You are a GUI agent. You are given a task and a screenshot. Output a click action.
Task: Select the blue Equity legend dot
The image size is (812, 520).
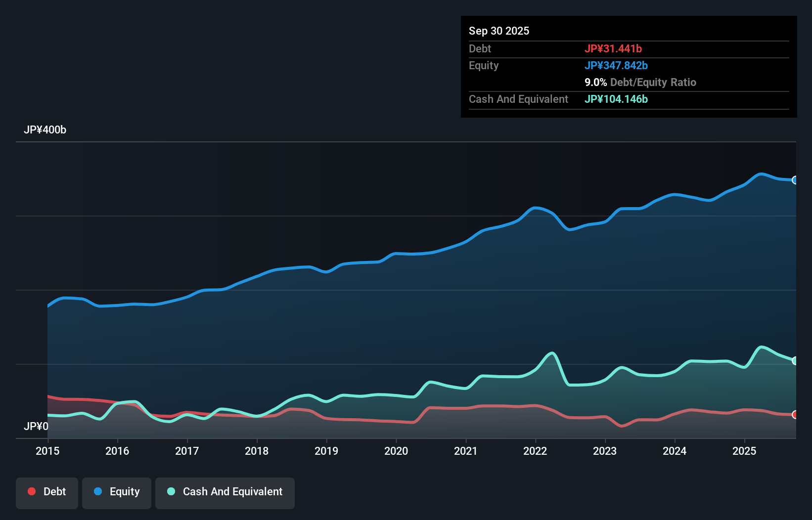[98, 491]
